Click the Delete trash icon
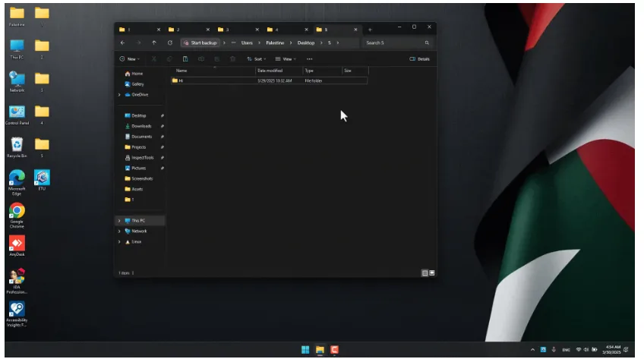The width and height of the screenshot is (644, 359). pyautogui.click(x=232, y=59)
